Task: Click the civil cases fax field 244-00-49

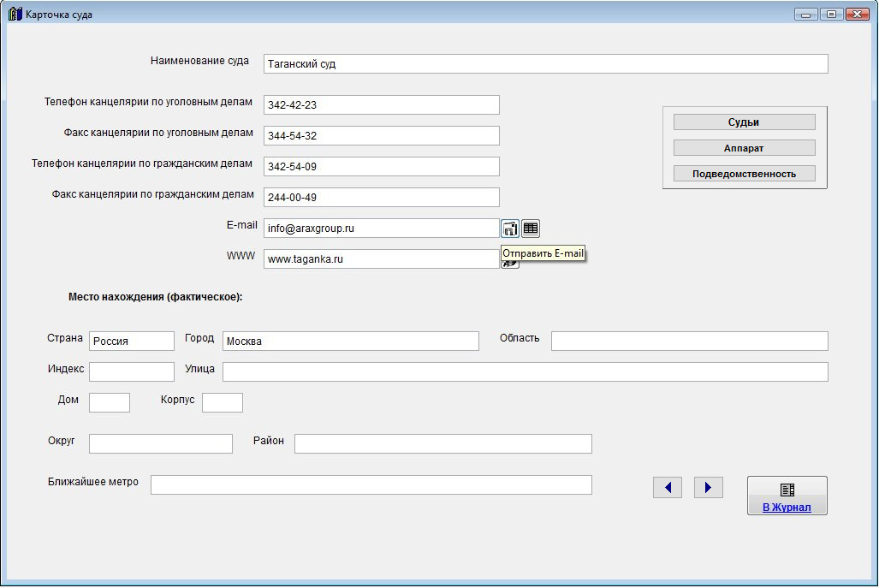Action: 381,198
